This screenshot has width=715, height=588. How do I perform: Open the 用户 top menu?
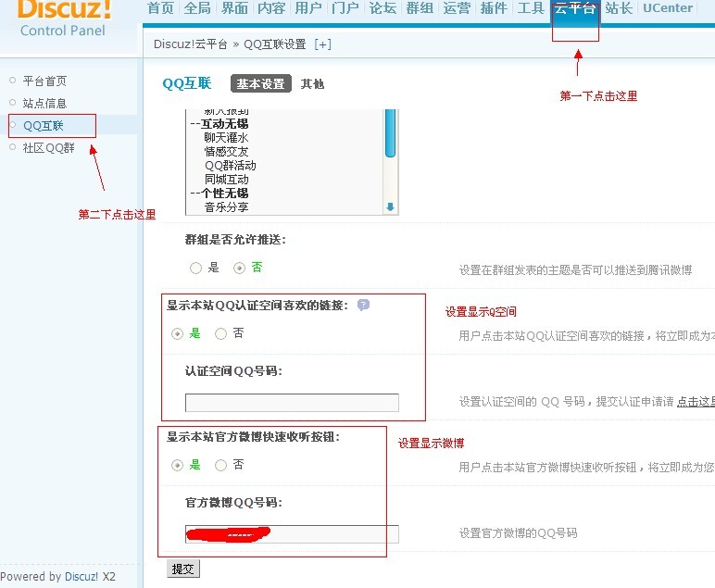click(x=308, y=8)
